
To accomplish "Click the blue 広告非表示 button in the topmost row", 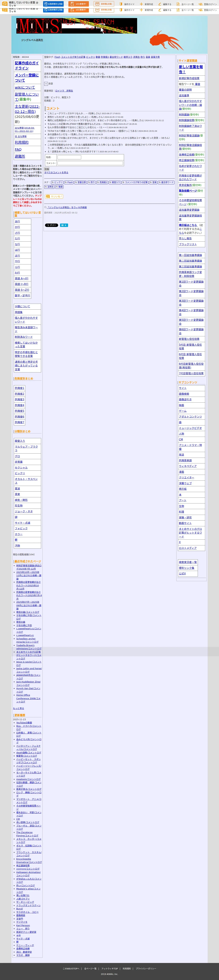I will coord(53,4).
